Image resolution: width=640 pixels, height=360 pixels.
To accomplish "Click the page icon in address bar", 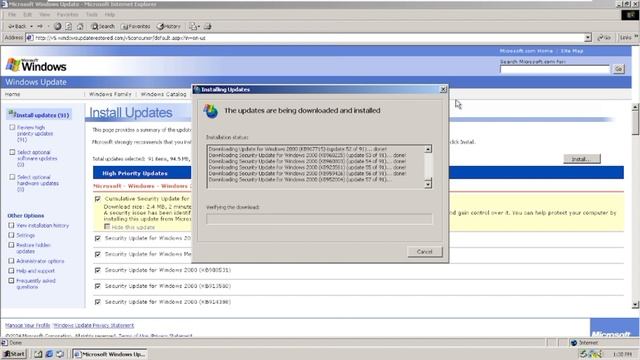I will point(29,38).
